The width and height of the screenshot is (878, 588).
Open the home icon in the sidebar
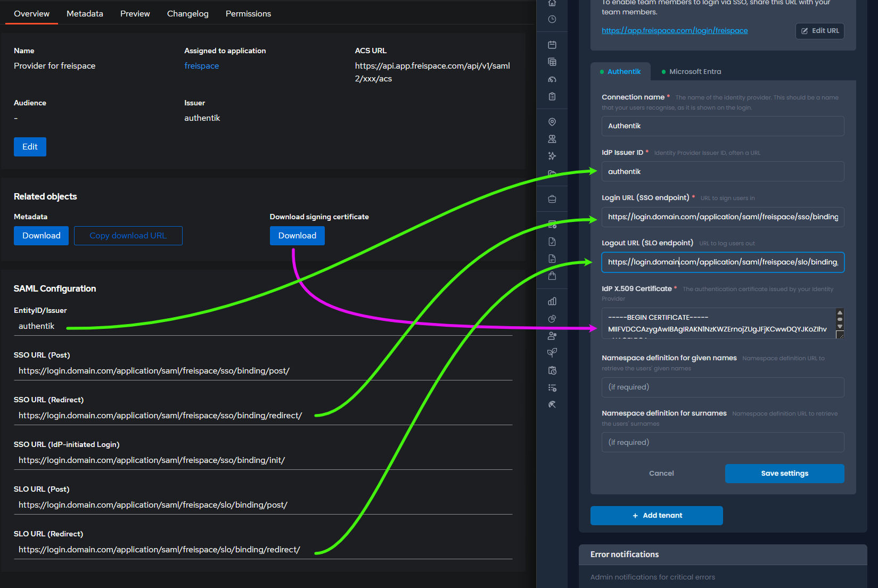pyautogui.click(x=552, y=3)
